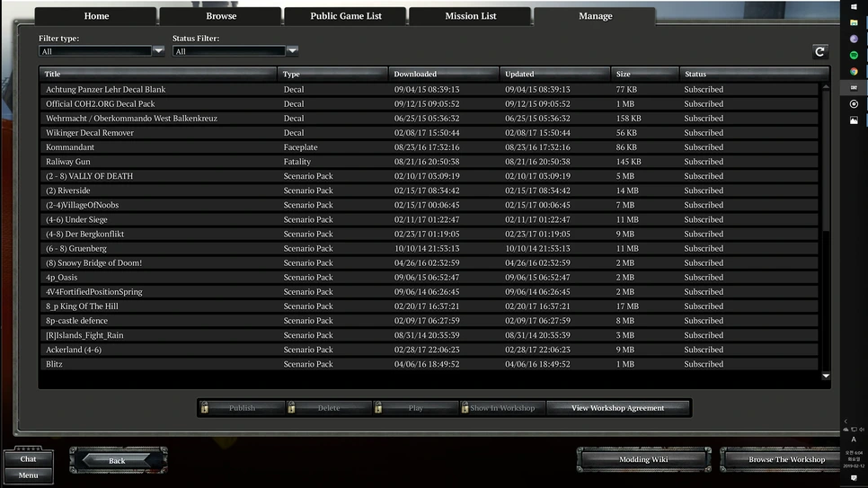Click the 17 MB size cell

(627, 306)
